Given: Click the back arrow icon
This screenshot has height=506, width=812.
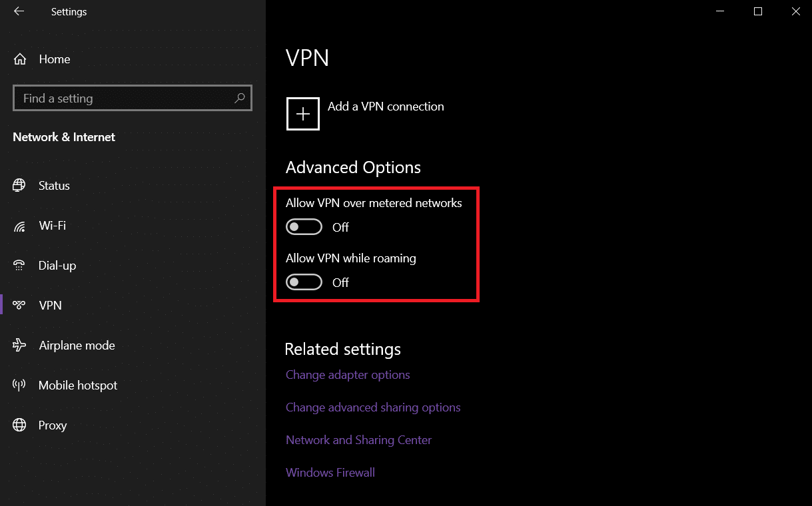Looking at the screenshot, I should (19, 11).
